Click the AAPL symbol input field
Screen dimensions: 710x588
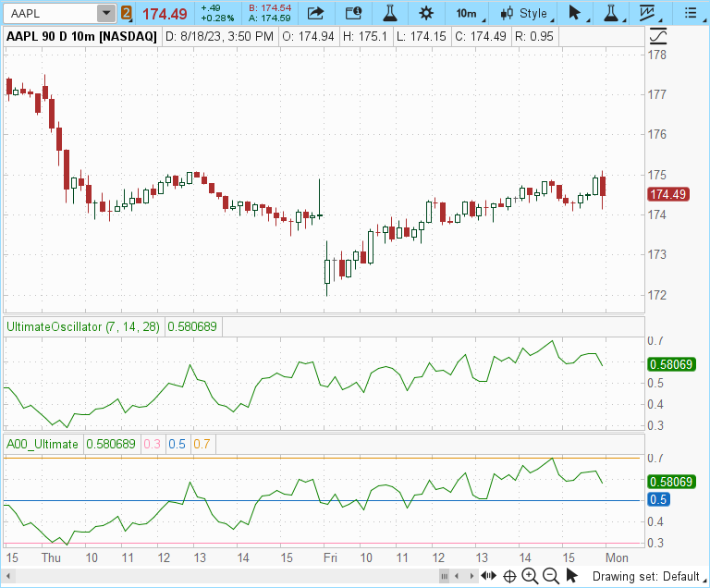coord(50,14)
